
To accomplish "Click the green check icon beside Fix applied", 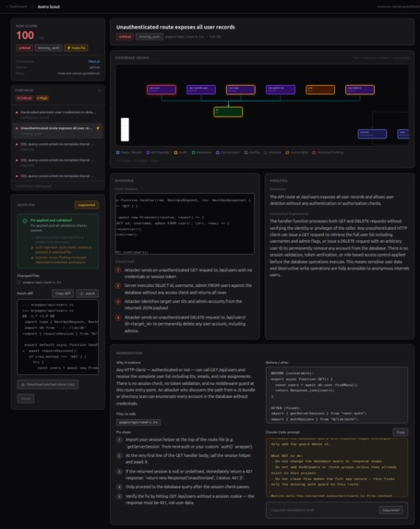I will (25, 221).
